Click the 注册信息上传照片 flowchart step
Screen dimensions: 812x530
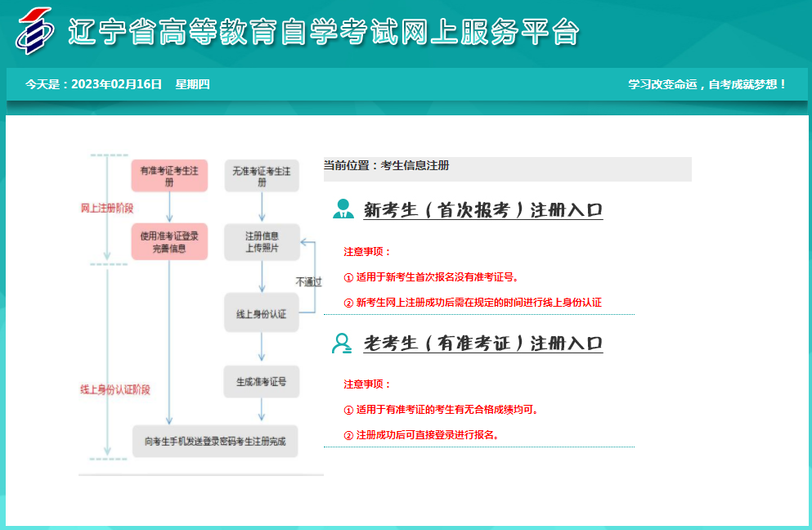[x=261, y=241]
